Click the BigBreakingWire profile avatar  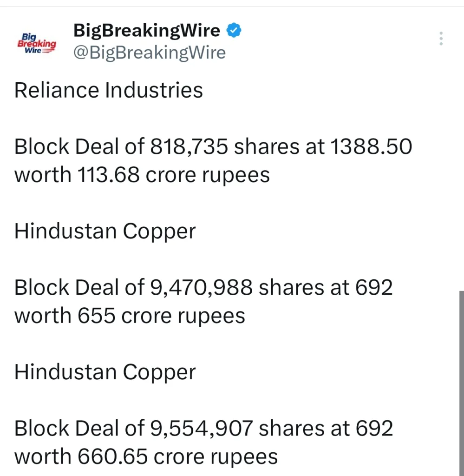(37, 42)
